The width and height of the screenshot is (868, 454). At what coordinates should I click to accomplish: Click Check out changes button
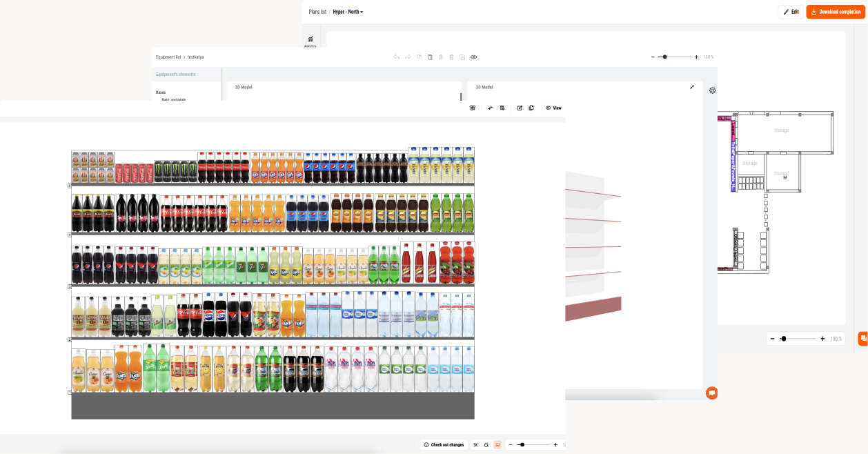click(x=444, y=445)
